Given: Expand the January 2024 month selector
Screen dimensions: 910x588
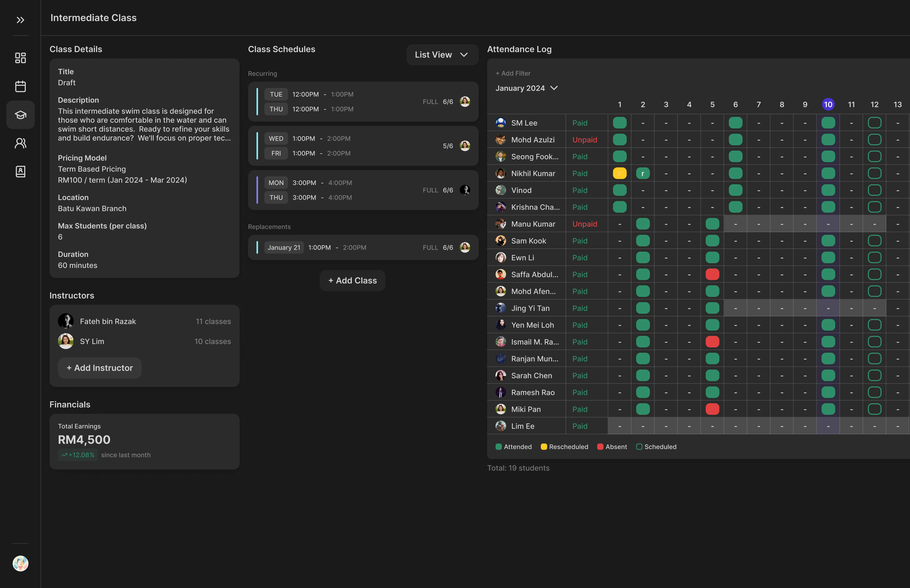Looking at the screenshot, I should [526, 88].
